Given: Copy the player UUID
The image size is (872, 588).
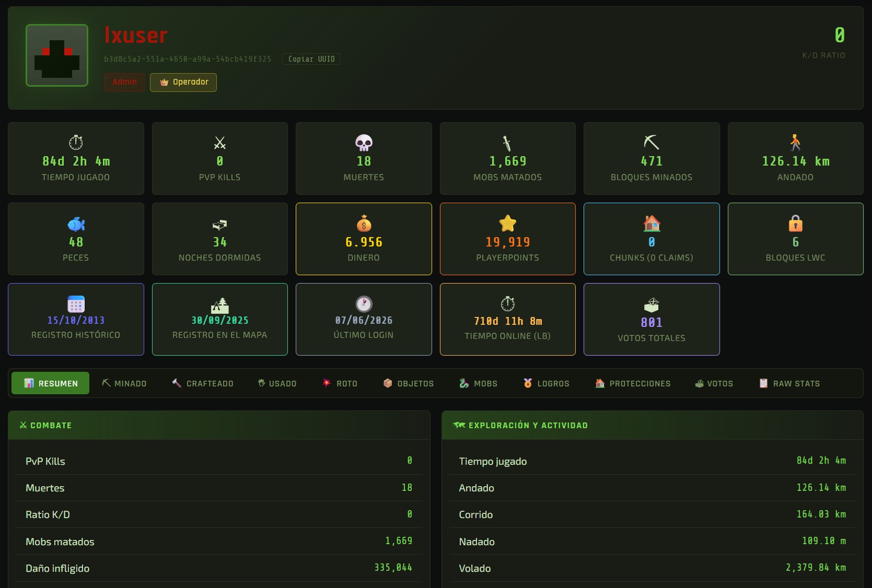Looking at the screenshot, I should pos(311,59).
